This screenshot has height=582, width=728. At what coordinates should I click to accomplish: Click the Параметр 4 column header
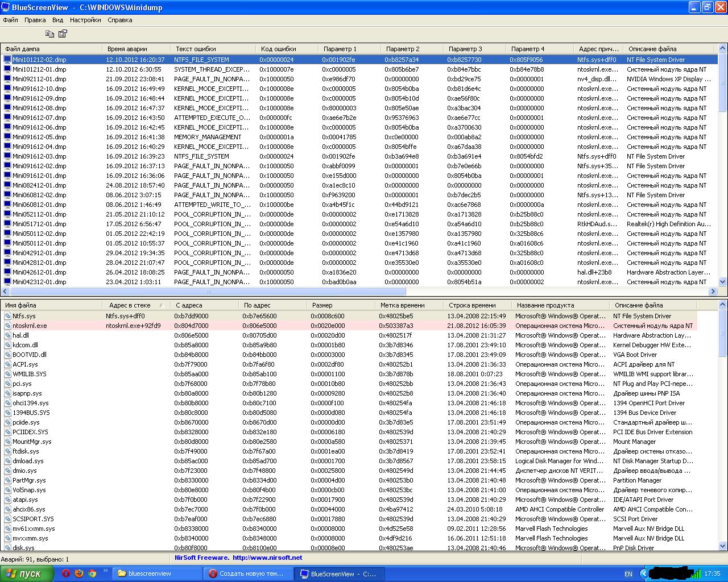click(x=540, y=49)
